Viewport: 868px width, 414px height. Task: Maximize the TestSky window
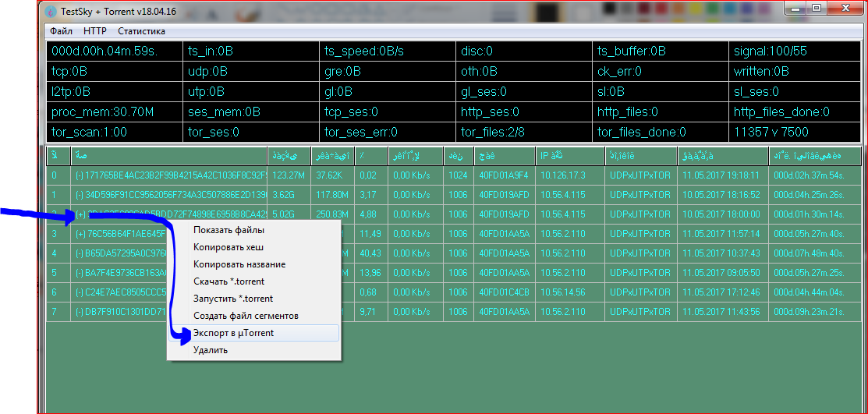point(817,9)
